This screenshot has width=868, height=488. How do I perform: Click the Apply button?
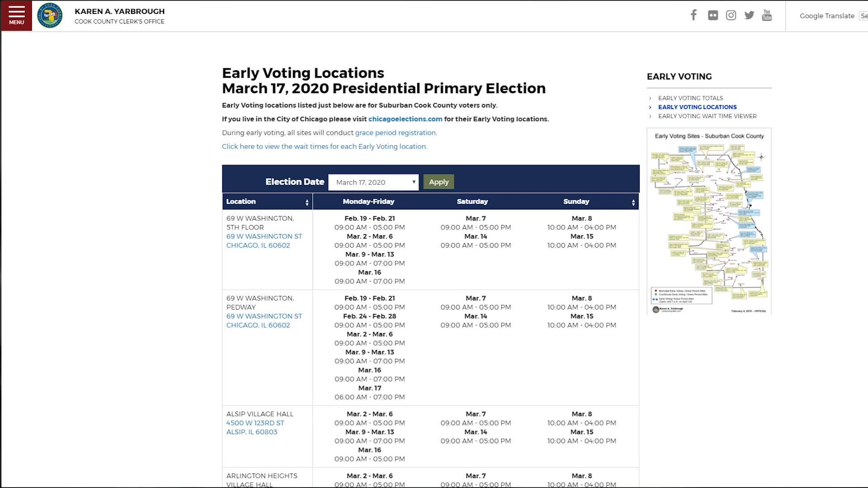[x=439, y=182]
